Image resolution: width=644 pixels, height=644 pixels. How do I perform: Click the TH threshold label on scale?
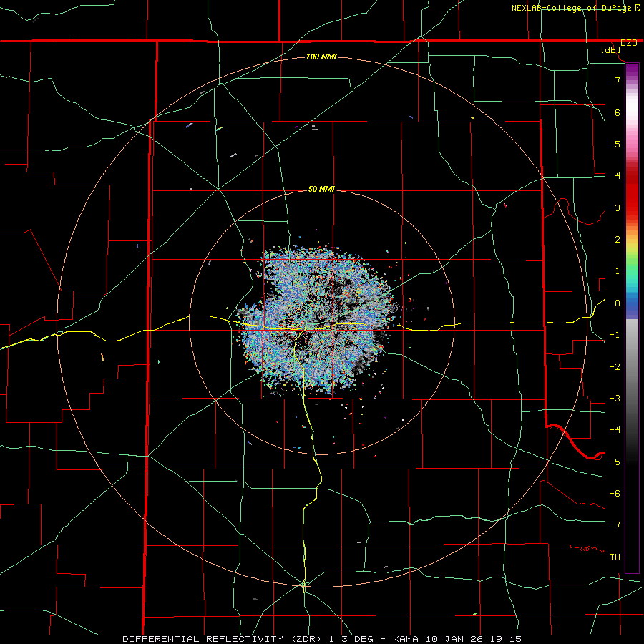(615, 557)
